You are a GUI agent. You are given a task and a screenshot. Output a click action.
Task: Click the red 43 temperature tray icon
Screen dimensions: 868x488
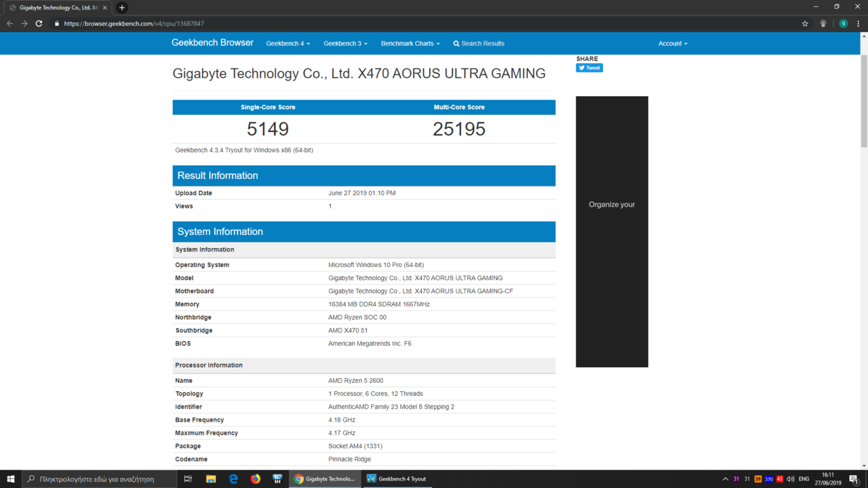coord(780,479)
